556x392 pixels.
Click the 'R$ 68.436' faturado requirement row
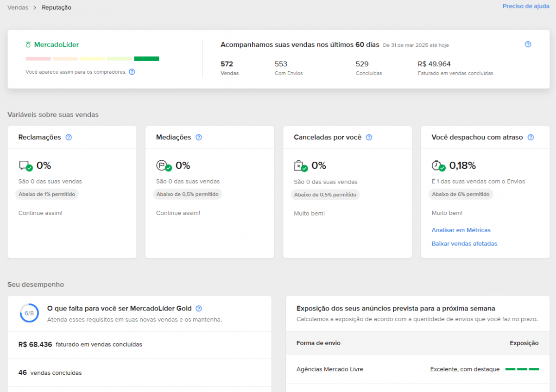139,345
